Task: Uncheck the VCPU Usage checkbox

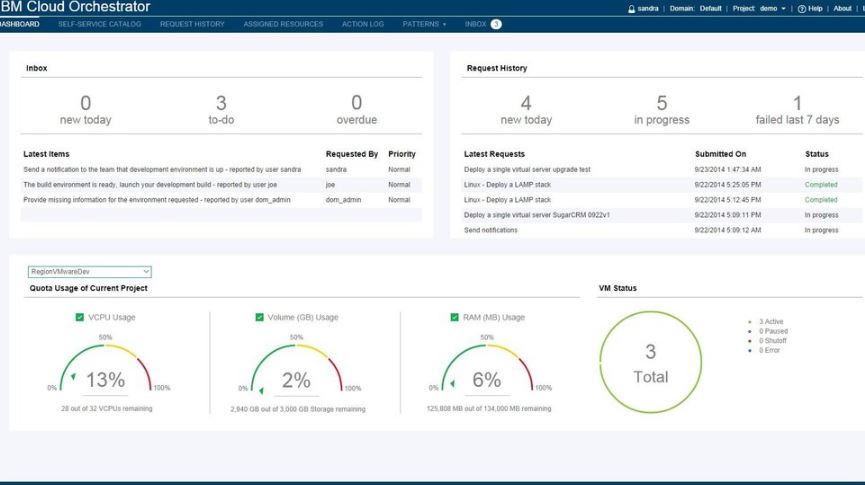Action: click(x=79, y=317)
